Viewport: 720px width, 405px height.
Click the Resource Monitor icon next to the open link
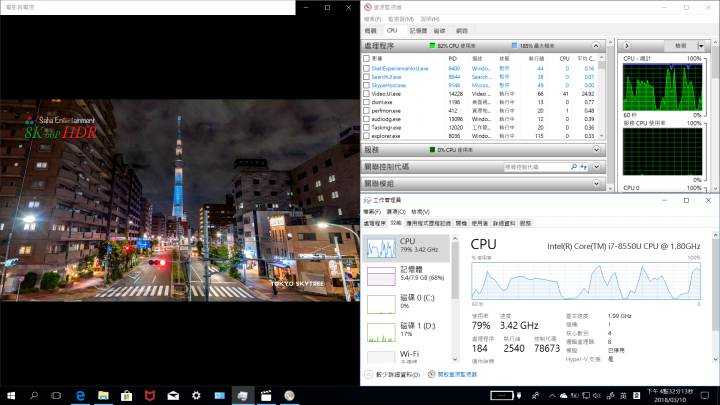pyautogui.click(x=432, y=374)
